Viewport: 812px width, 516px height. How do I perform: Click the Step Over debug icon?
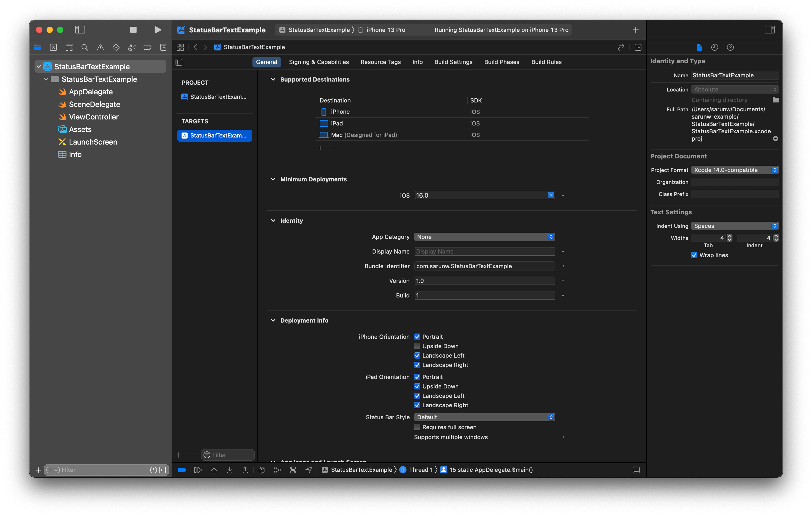click(214, 470)
